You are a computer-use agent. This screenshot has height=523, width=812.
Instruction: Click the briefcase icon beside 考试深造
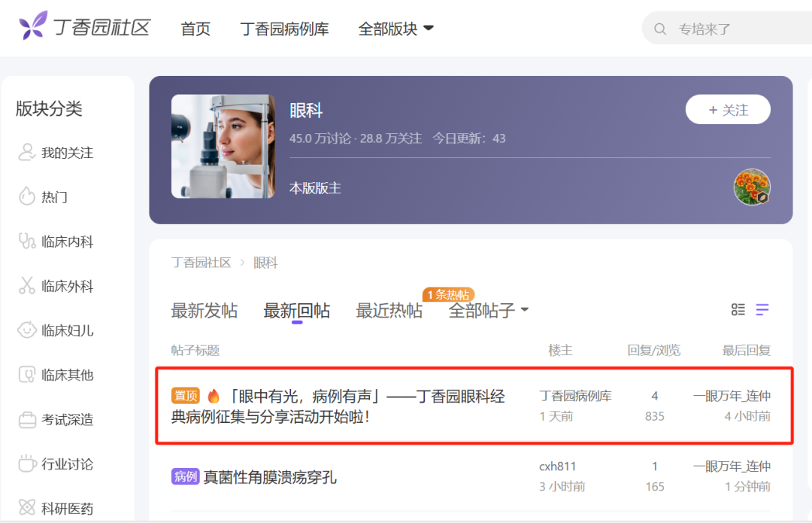coord(26,420)
